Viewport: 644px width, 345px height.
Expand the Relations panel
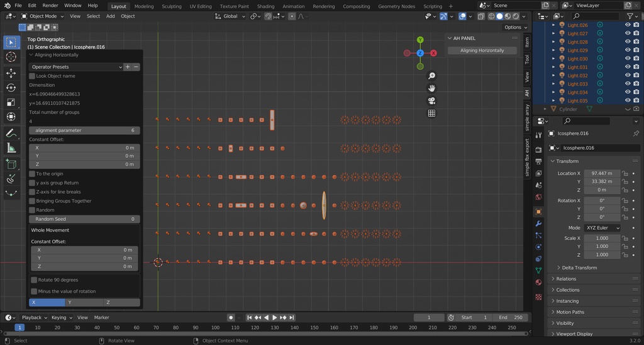(566, 279)
